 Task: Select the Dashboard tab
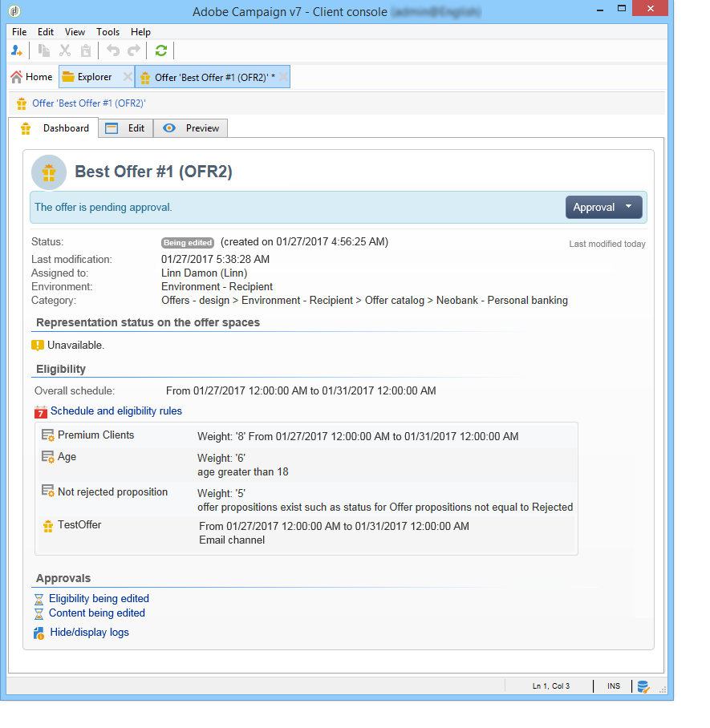tap(54, 128)
